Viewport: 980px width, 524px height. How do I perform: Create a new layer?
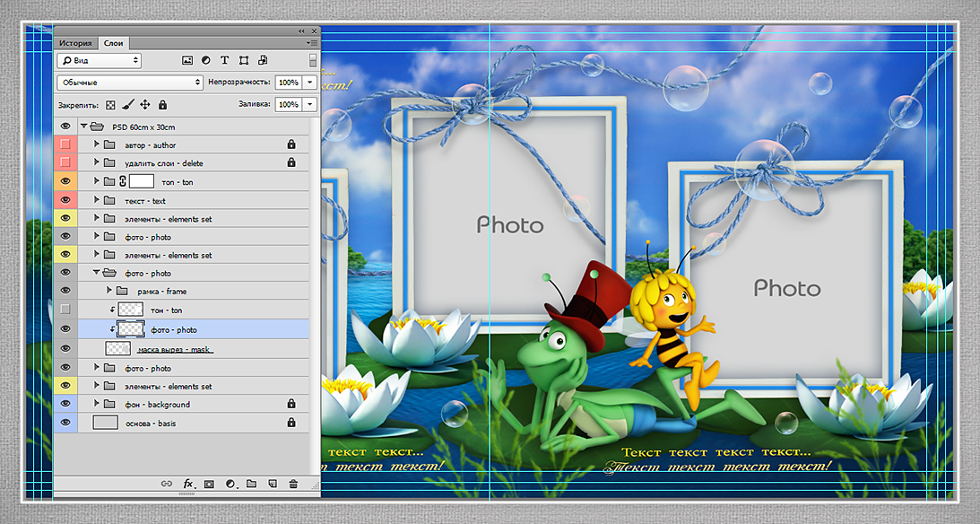coord(273,484)
